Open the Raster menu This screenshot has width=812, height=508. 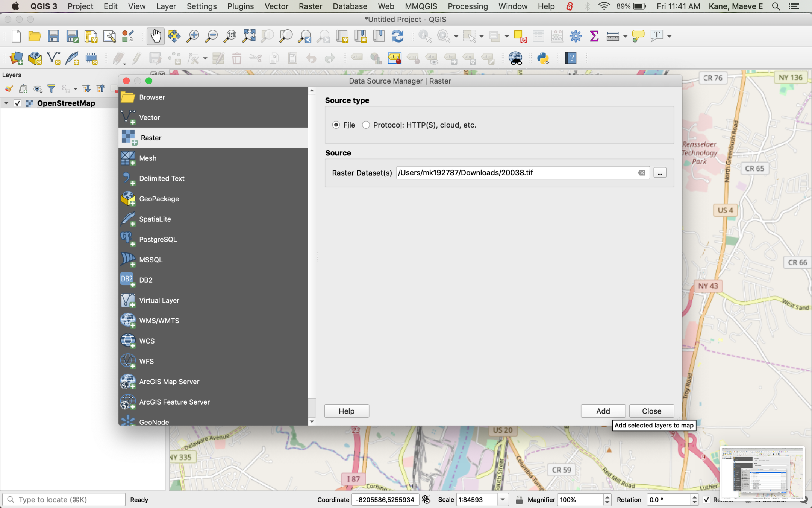coord(310,6)
